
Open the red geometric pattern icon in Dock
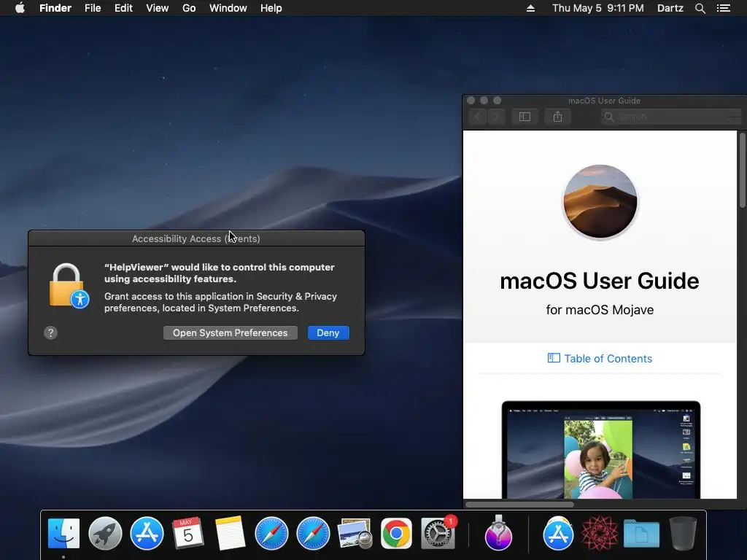tap(600, 533)
